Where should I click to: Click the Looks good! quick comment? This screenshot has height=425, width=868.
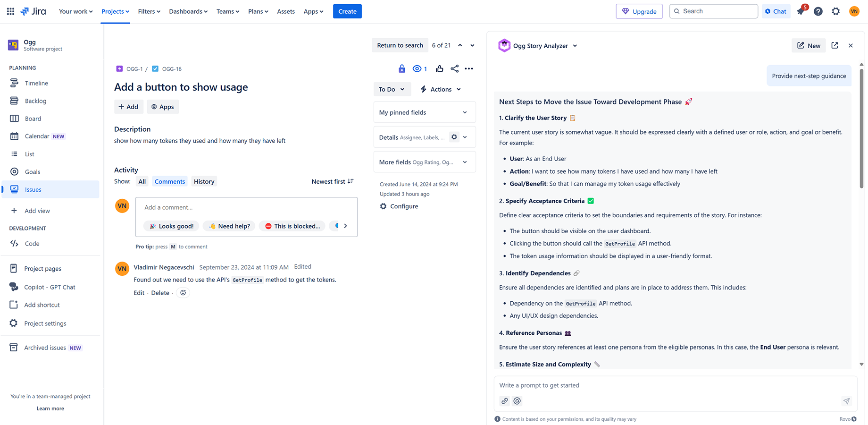(172, 226)
